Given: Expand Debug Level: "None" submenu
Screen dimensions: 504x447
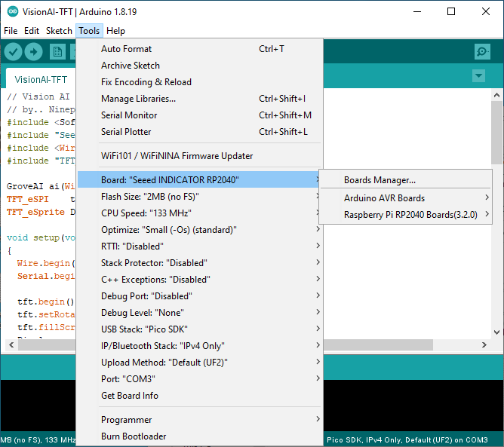Looking at the screenshot, I should pyautogui.click(x=200, y=313).
